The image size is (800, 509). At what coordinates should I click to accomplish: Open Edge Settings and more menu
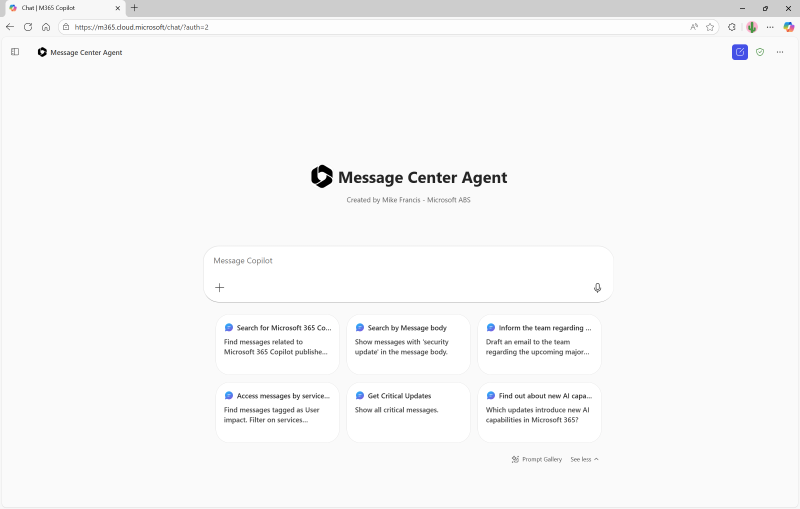coord(770,27)
